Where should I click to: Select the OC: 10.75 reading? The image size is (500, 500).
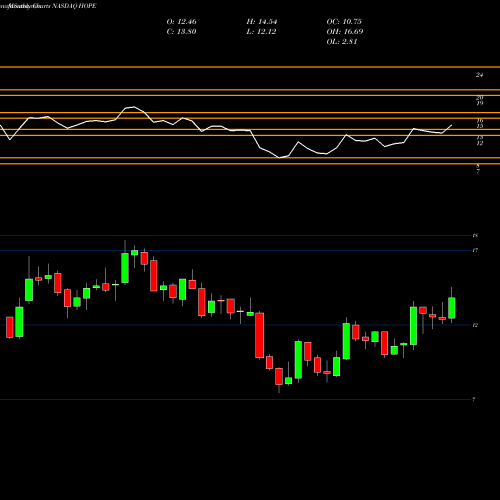tap(344, 22)
